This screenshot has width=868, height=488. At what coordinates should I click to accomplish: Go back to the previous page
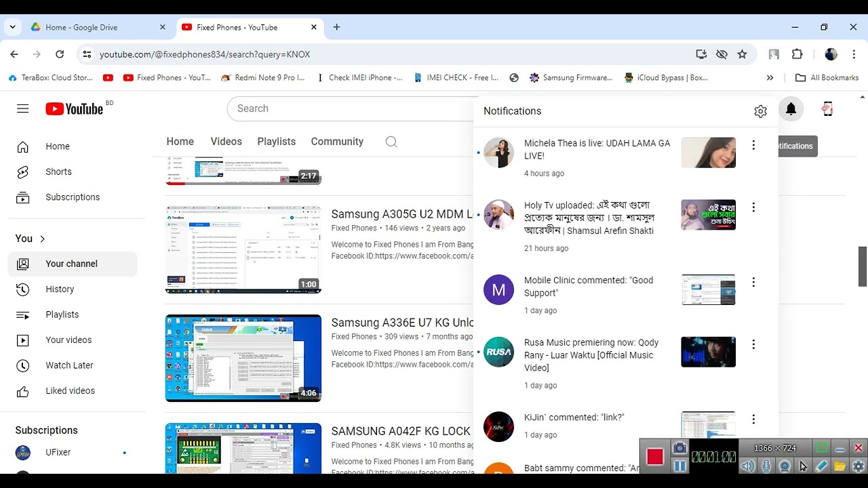(x=14, y=54)
